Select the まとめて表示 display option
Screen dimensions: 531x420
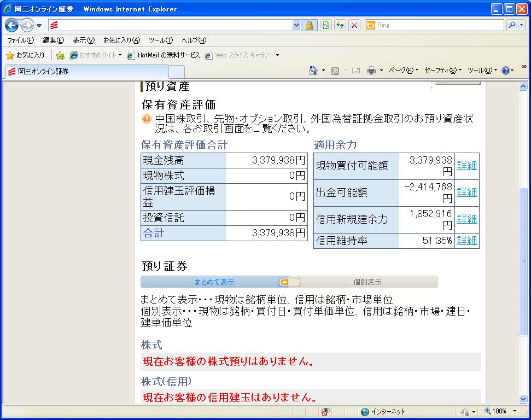214,282
